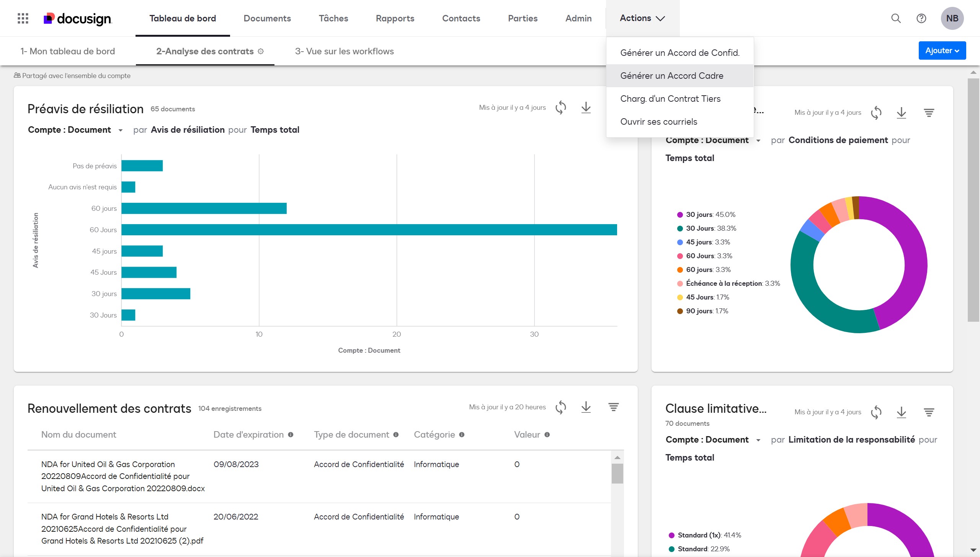Click the 30 jours 45.0% legend swatch
Viewport: 980px width, 557px height.
click(x=680, y=215)
